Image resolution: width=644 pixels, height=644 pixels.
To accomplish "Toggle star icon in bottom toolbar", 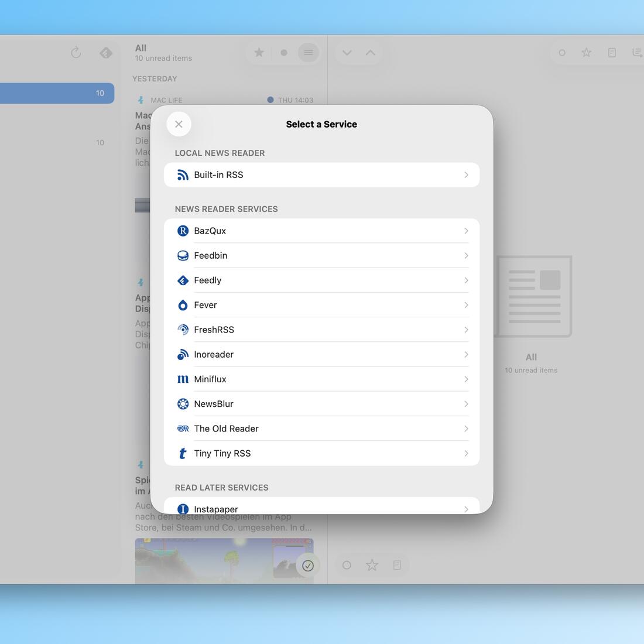I will click(x=372, y=565).
